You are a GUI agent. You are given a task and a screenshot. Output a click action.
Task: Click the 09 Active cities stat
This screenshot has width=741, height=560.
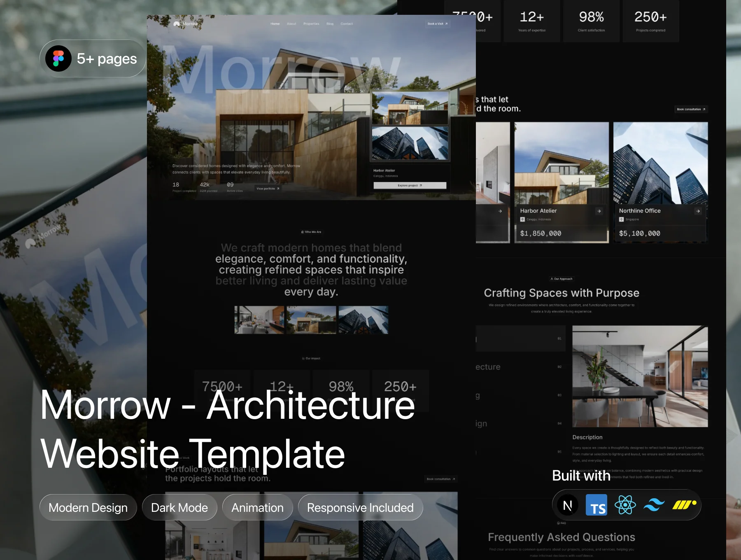click(x=235, y=187)
